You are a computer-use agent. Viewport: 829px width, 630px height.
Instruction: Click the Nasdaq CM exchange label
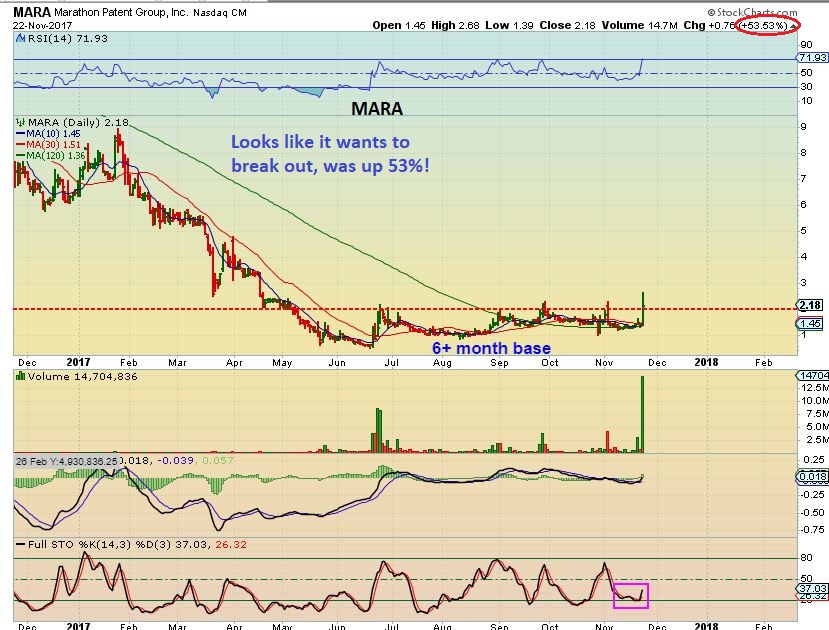(x=220, y=13)
